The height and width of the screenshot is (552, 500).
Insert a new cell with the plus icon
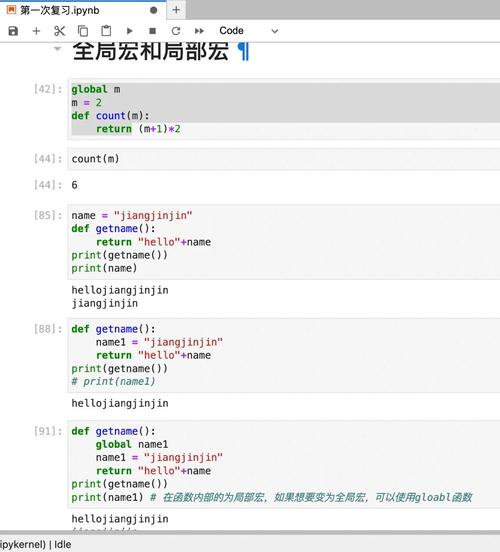coord(36,31)
